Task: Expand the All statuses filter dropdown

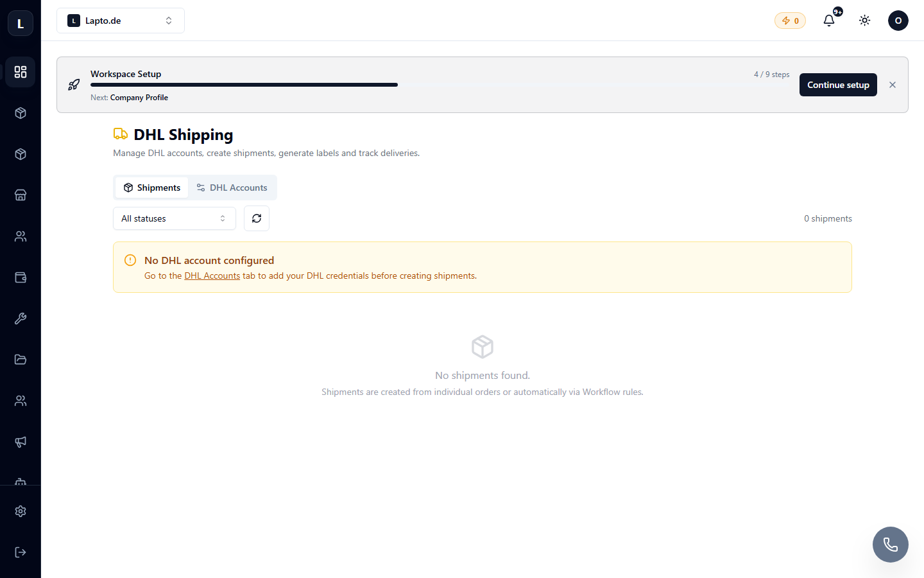Action: tap(175, 218)
